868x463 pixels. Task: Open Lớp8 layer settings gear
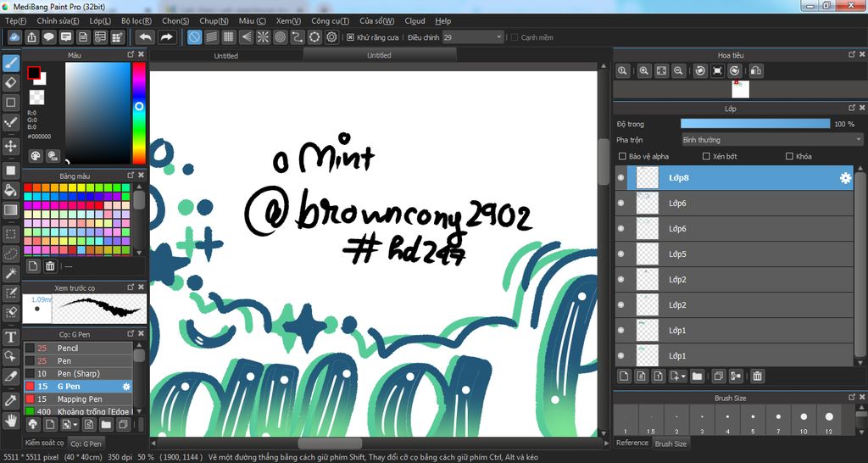[845, 178]
